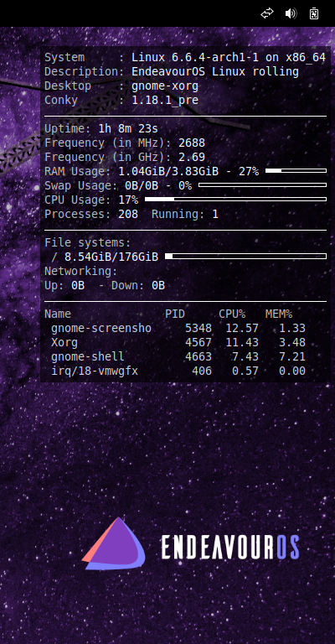Select 'EndeavourOS Linux rolling' description text
Image resolution: width=335 pixels, height=644 pixels.
[x=215, y=72]
